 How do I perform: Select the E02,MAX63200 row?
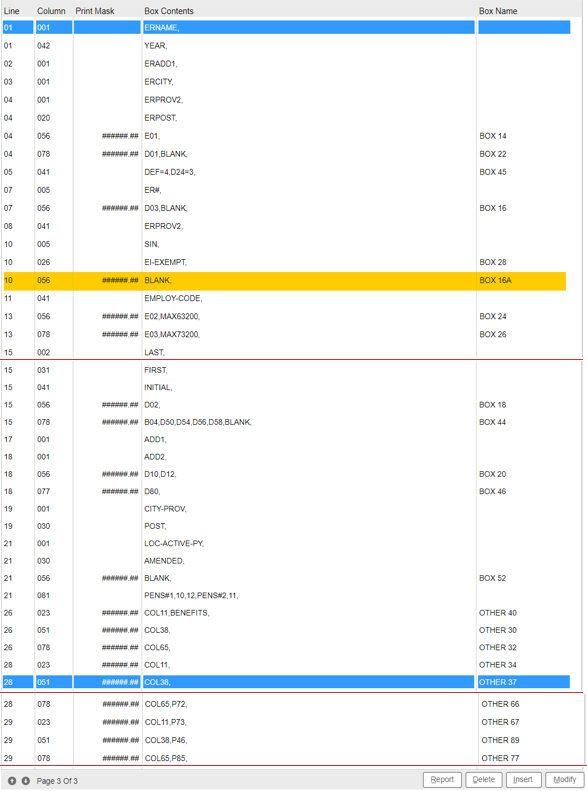click(286, 316)
